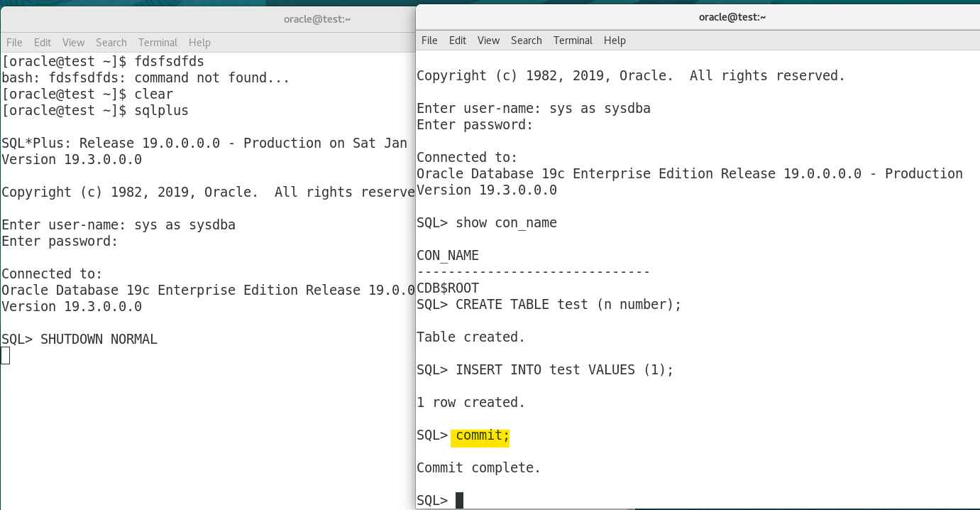Open Terminal menu in right terminal

[x=573, y=40]
